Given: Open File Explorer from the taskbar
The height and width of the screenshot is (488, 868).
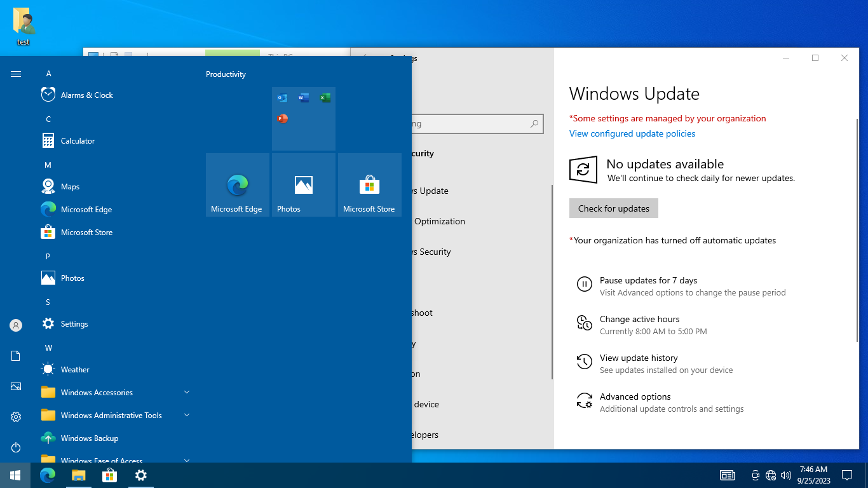Looking at the screenshot, I should [x=78, y=475].
